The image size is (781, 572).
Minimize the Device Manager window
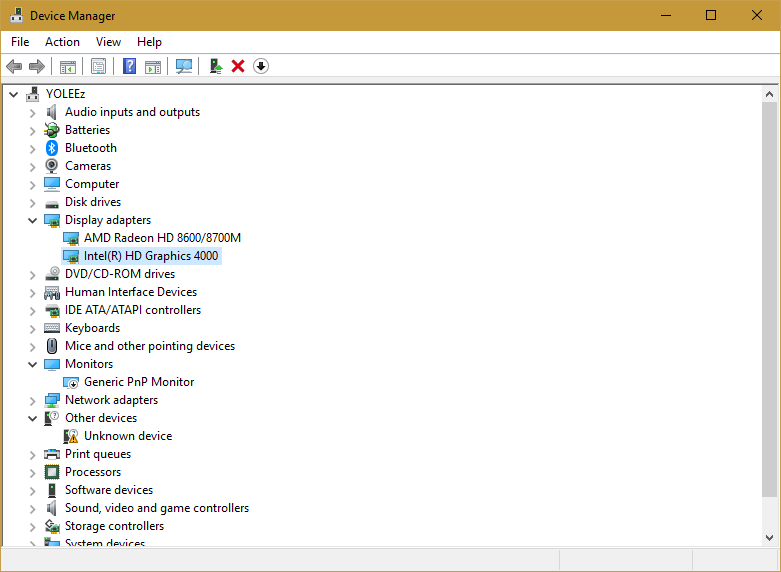click(x=666, y=15)
